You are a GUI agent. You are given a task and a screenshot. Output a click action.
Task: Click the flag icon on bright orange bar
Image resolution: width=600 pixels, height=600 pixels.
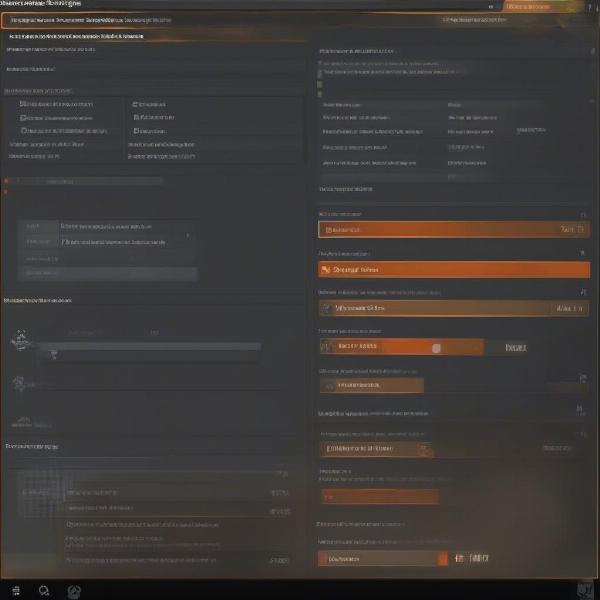pyautogui.click(x=326, y=270)
